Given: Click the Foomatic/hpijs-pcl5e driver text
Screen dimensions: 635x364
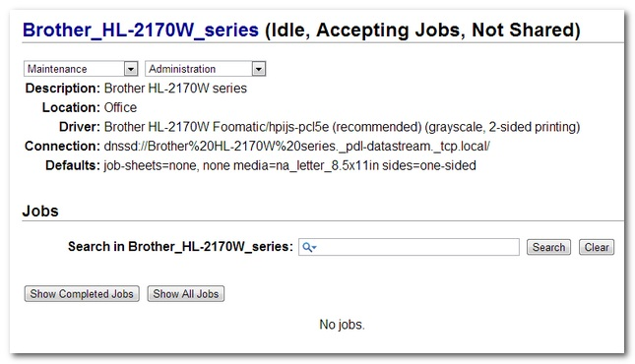Looking at the screenshot, I should pyautogui.click(x=271, y=127).
